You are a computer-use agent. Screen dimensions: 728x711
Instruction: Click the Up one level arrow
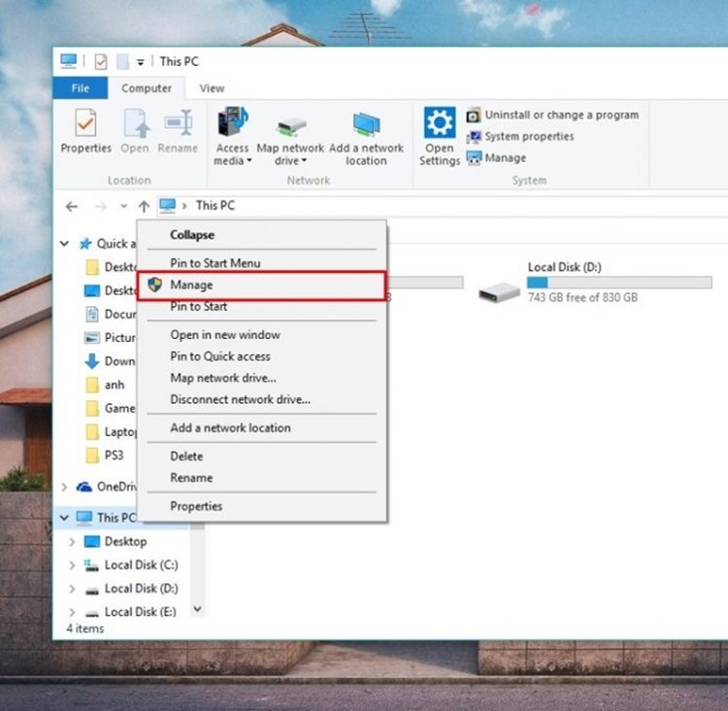tap(144, 206)
